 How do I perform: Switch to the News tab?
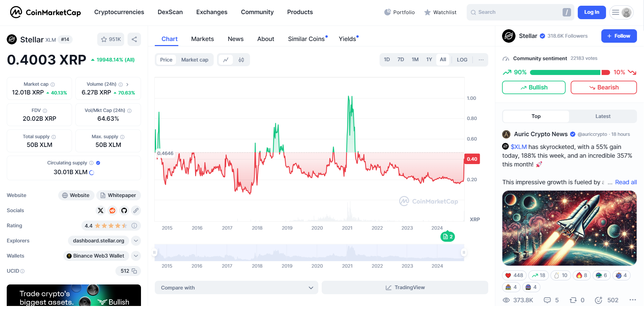(236, 39)
